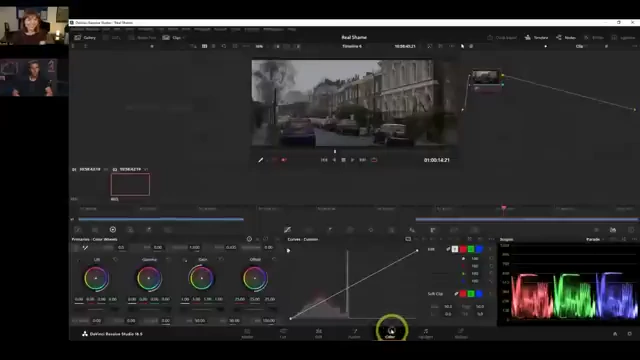640x360 pixels.
Task: Switch to the Deliver page
Action: pyautogui.click(x=461, y=333)
